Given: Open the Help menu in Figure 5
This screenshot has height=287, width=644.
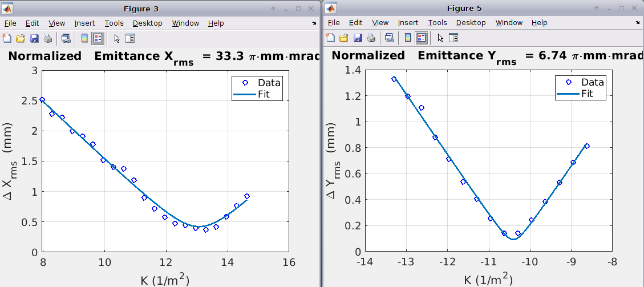Looking at the screenshot, I should 539,23.
